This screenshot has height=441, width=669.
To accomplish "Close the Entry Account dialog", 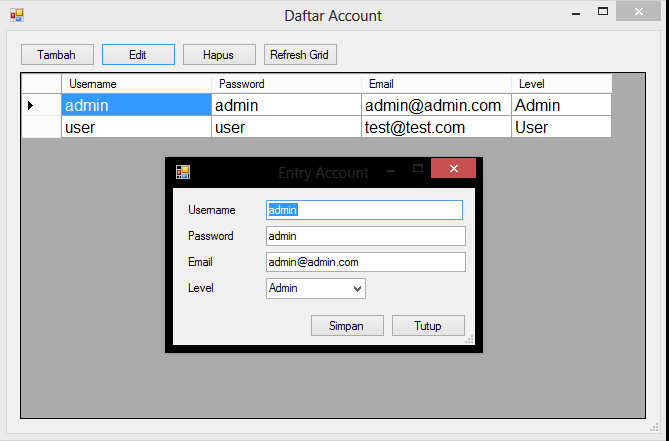I will (x=453, y=169).
